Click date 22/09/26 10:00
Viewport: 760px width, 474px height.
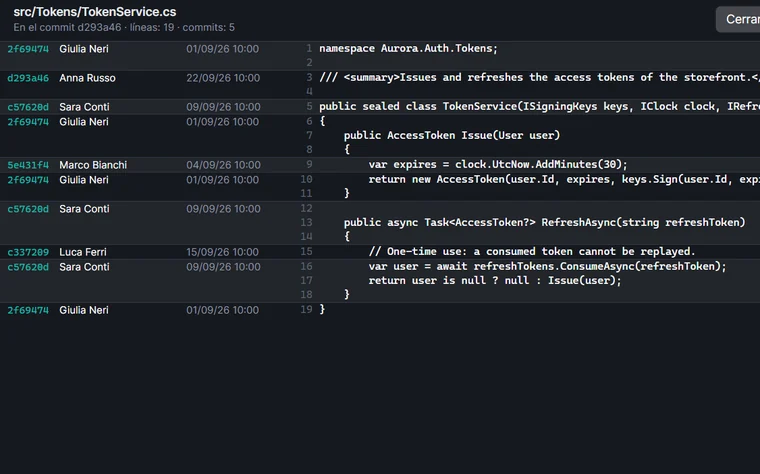tap(223, 78)
